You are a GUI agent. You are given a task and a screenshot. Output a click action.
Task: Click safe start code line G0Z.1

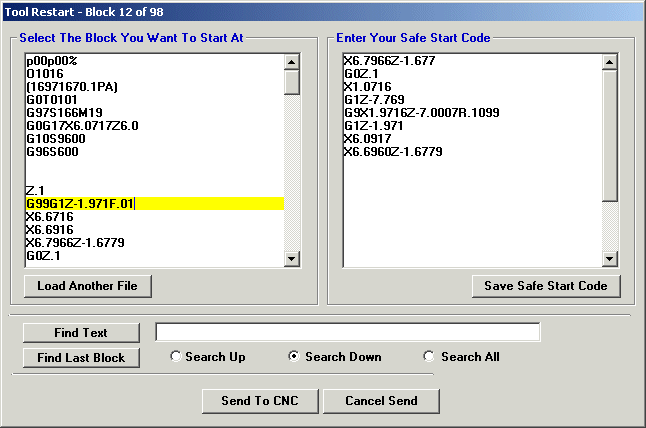tap(361, 74)
